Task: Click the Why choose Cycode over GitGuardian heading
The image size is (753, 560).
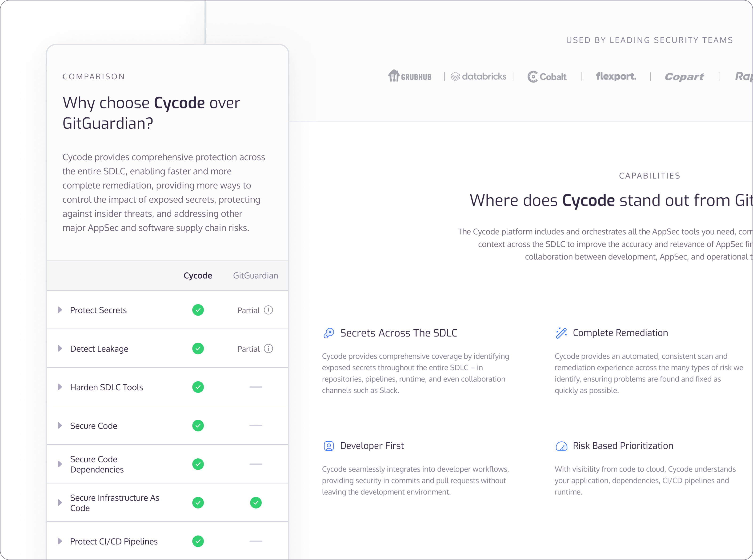Action: point(152,113)
